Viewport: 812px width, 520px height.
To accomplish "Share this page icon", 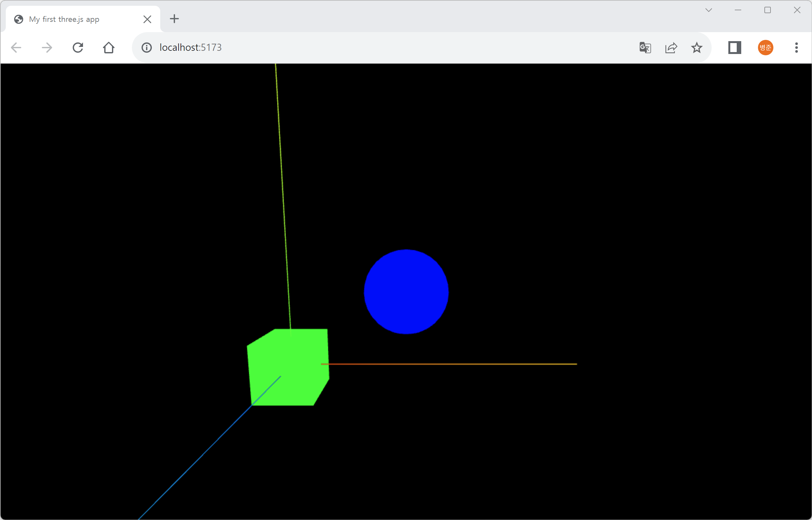I will pos(671,48).
